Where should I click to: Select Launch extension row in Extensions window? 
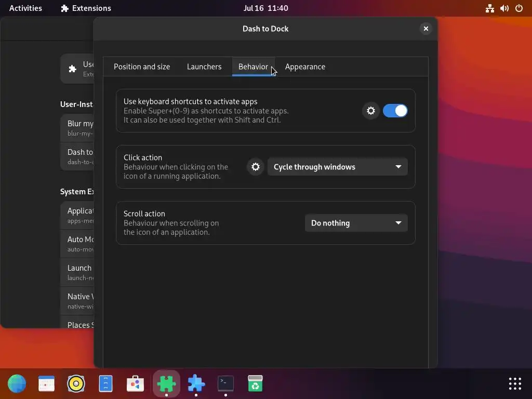point(77,272)
